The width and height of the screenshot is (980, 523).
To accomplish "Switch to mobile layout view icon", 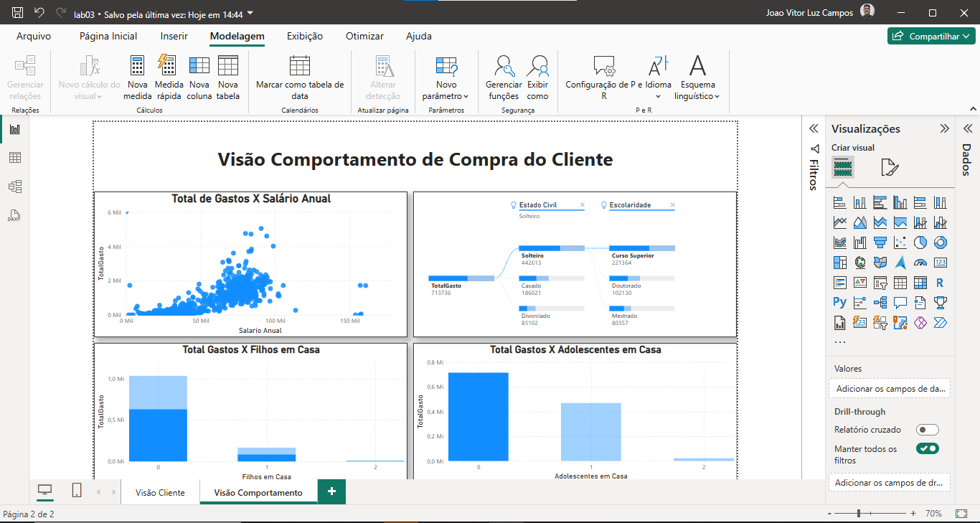I will tap(76, 491).
